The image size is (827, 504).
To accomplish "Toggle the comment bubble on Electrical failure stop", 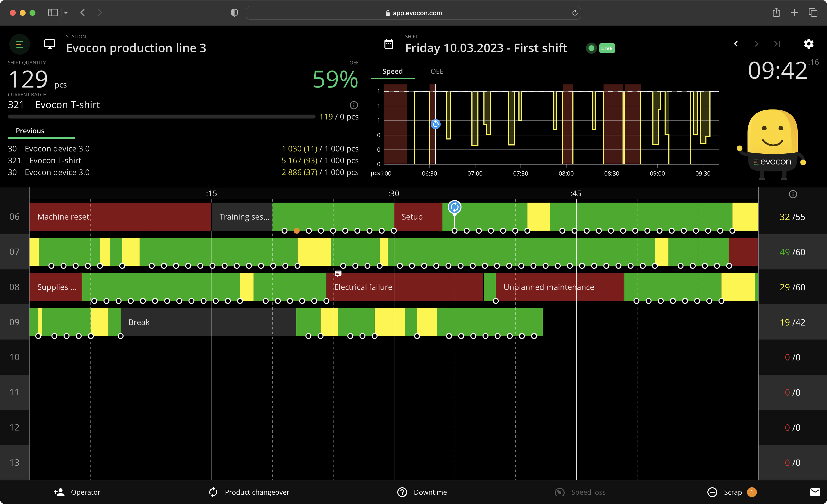I will click(x=338, y=274).
